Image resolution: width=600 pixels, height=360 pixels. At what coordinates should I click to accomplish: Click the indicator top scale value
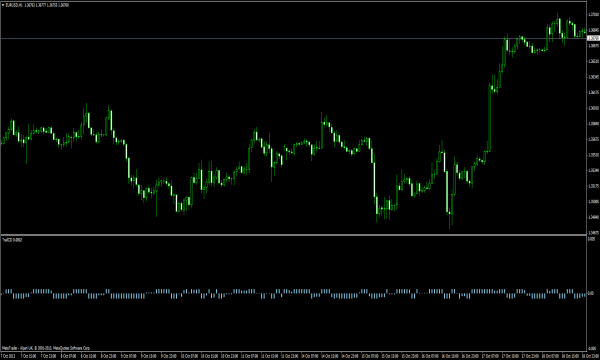[x=591, y=239]
